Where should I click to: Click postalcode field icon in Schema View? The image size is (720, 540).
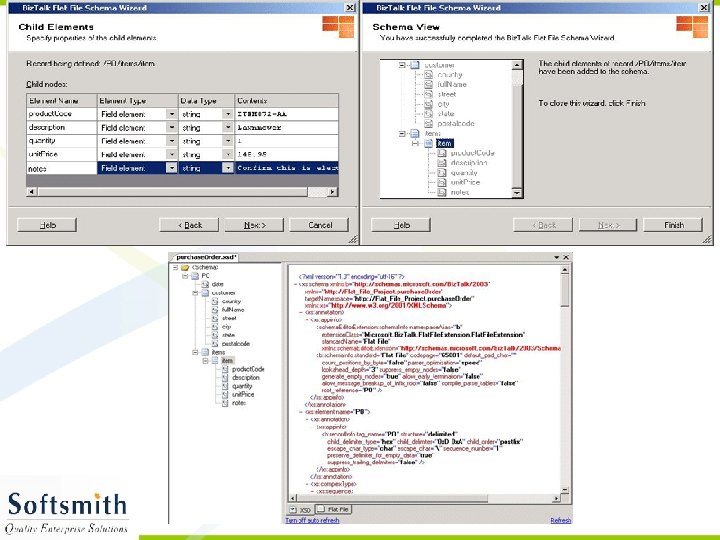(428, 124)
